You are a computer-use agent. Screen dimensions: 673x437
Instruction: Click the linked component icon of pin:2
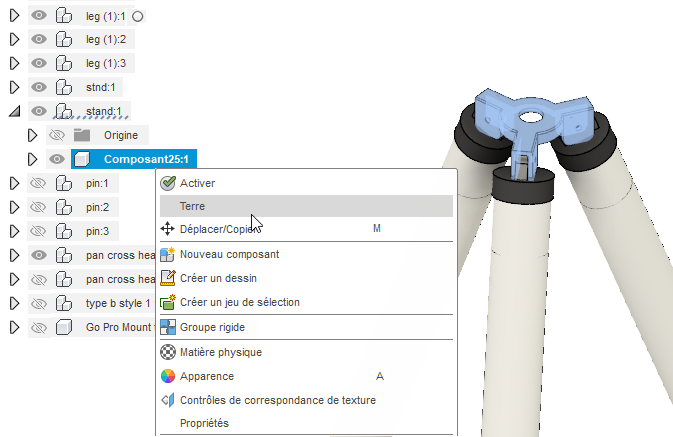(64, 208)
